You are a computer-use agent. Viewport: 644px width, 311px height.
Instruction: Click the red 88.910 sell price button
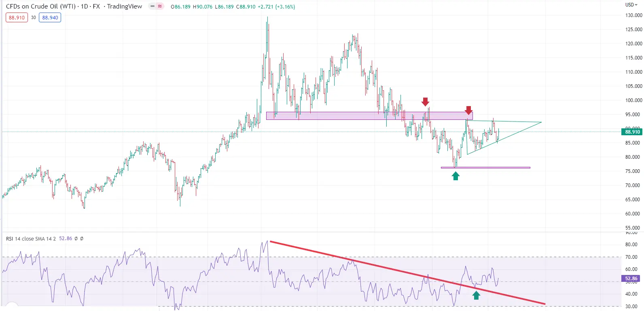click(x=17, y=17)
